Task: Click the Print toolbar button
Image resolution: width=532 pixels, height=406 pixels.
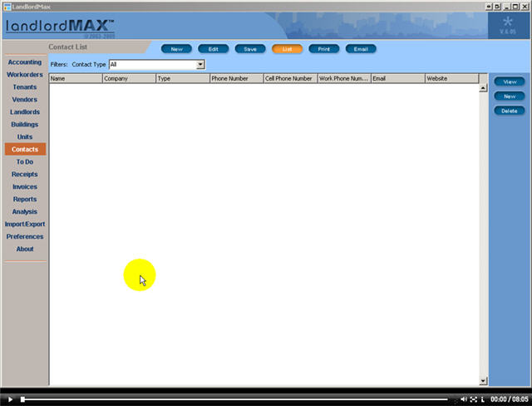Action: pyautogui.click(x=324, y=49)
